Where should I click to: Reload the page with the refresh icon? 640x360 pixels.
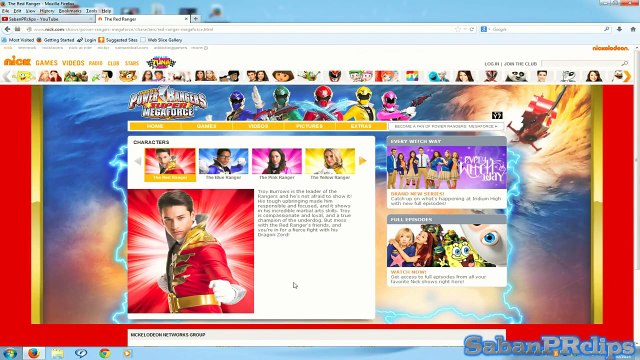tap(472, 29)
